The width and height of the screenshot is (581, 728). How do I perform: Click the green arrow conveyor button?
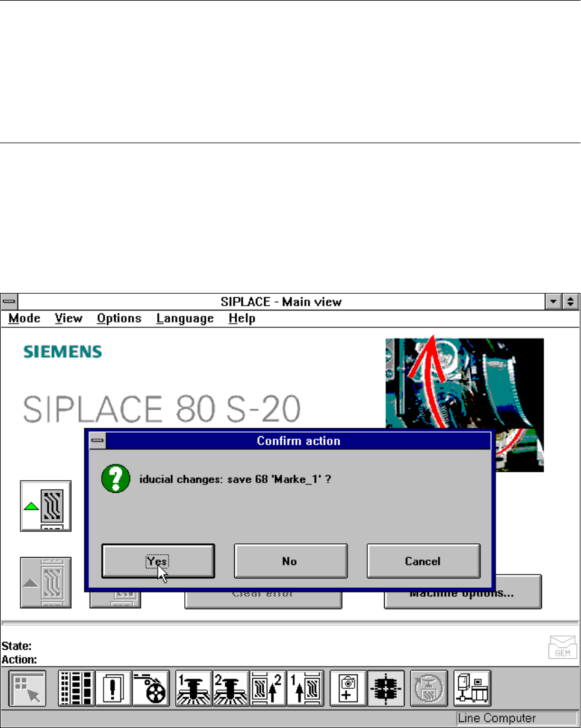pyautogui.click(x=46, y=506)
